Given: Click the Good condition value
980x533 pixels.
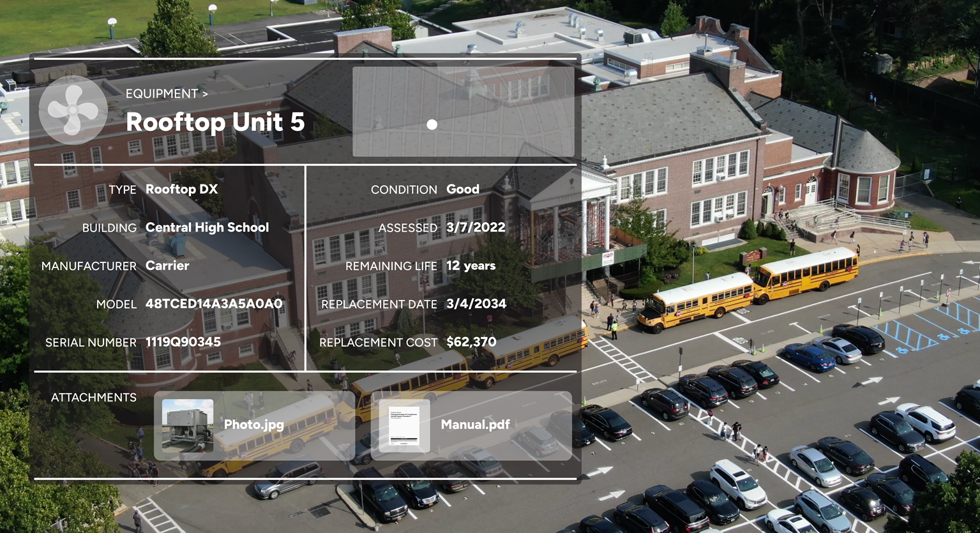Looking at the screenshot, I should 463,190.
